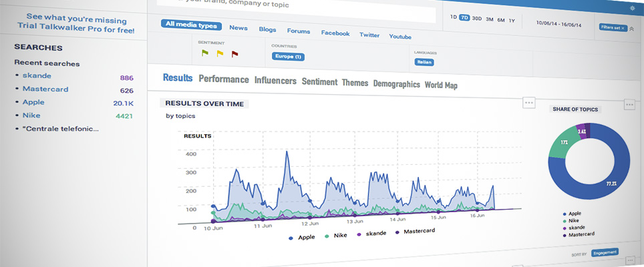Open the Engagement sort-by dropdown

(x=605, y=252)
